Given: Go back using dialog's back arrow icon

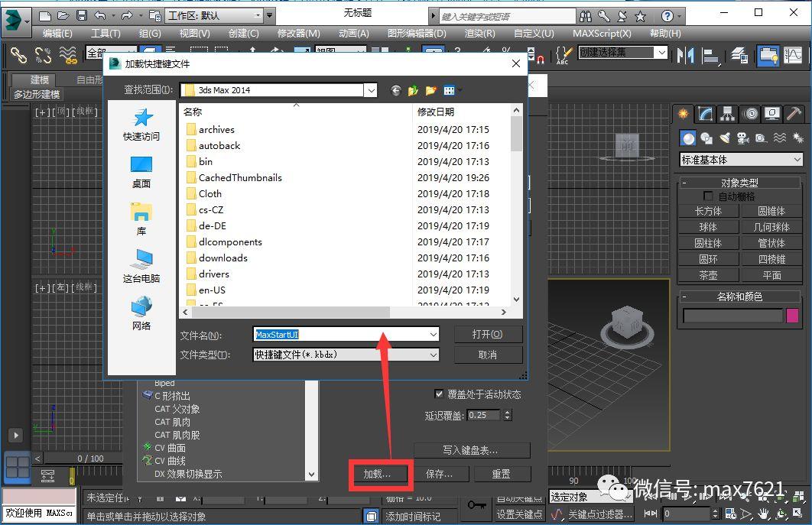Looking at the screenshot, I should pyautogui.click(x=395, y=91).
